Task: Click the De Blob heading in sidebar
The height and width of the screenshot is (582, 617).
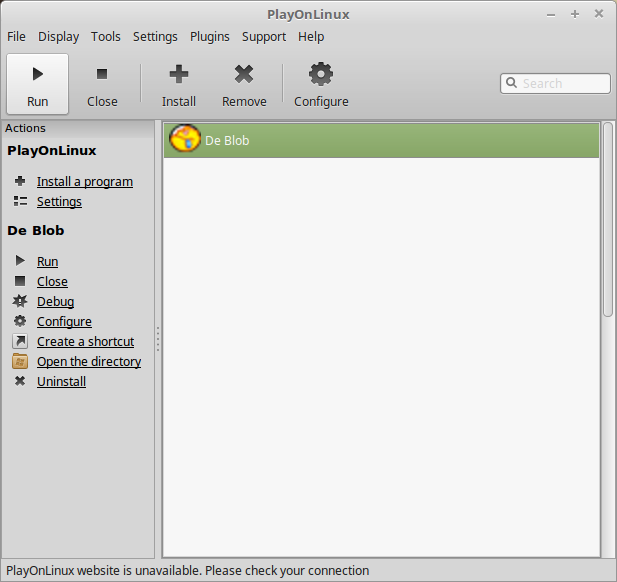Action: (35, 231)
